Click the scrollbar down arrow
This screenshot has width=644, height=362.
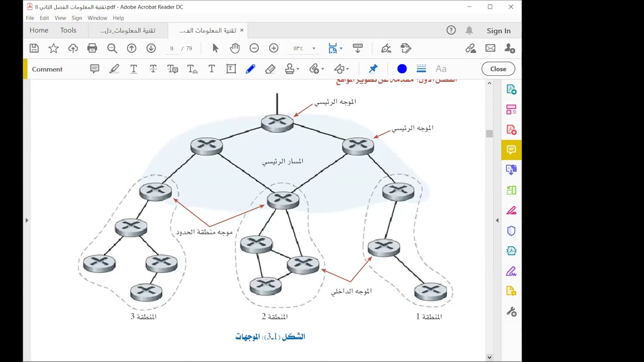pos(489,357)
